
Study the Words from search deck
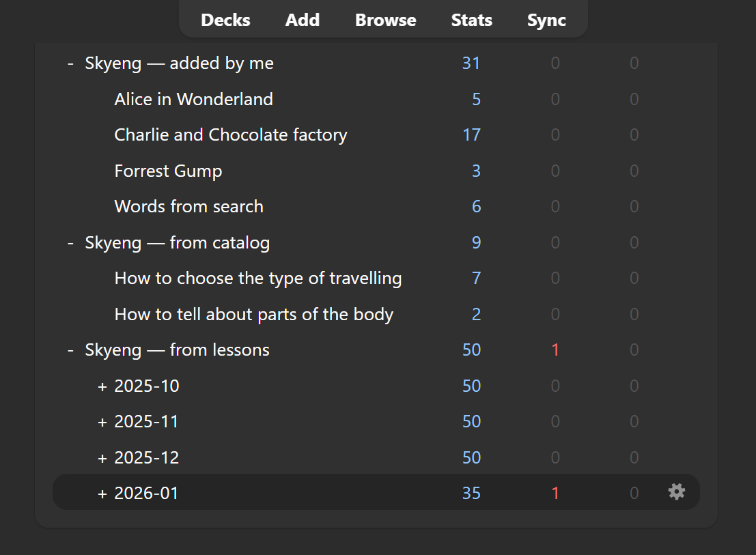pos(188,207)
